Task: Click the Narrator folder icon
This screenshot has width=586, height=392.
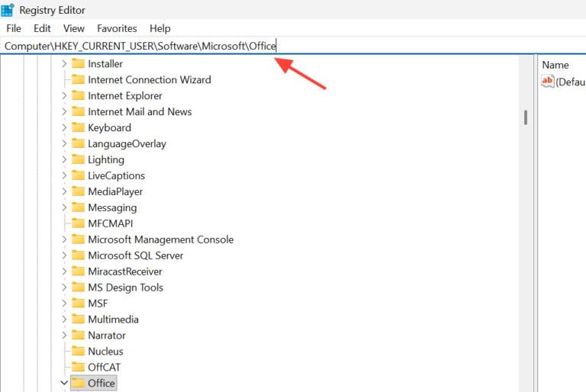Action: pyautogui.click(x=78, y=336)
